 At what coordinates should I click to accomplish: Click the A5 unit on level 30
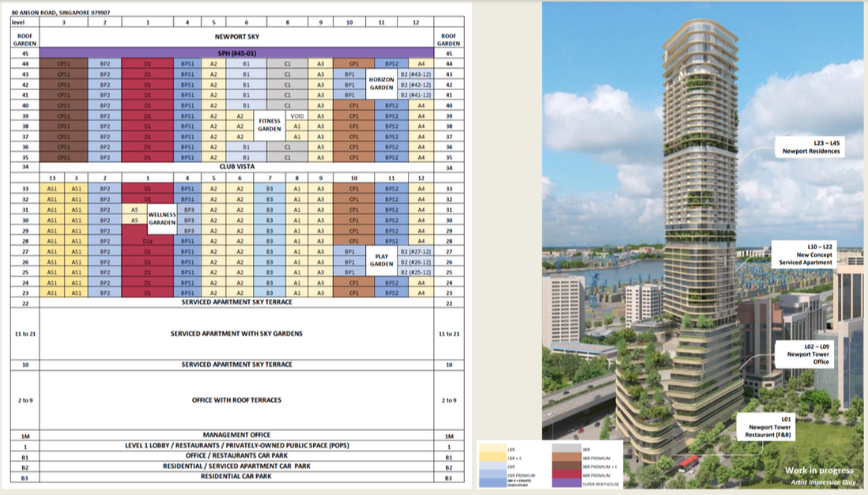tap(134, 221)
